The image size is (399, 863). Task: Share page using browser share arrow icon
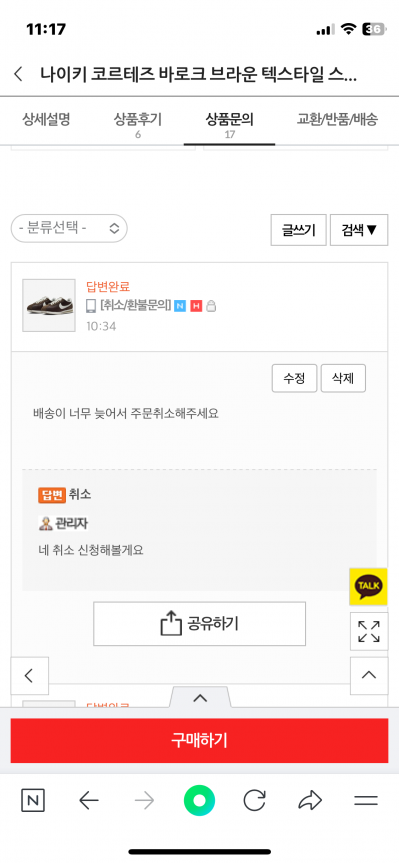[310, 800]
